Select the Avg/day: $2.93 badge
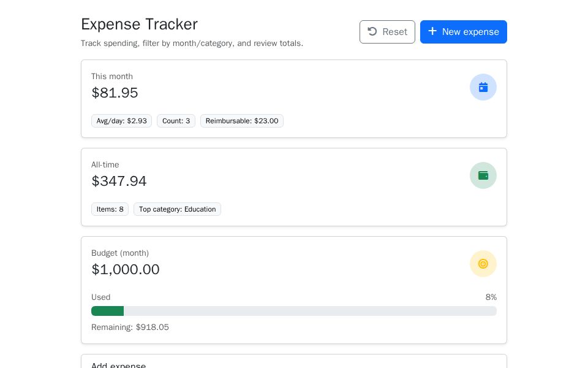The image size is (588, 368). click(121, 121)
